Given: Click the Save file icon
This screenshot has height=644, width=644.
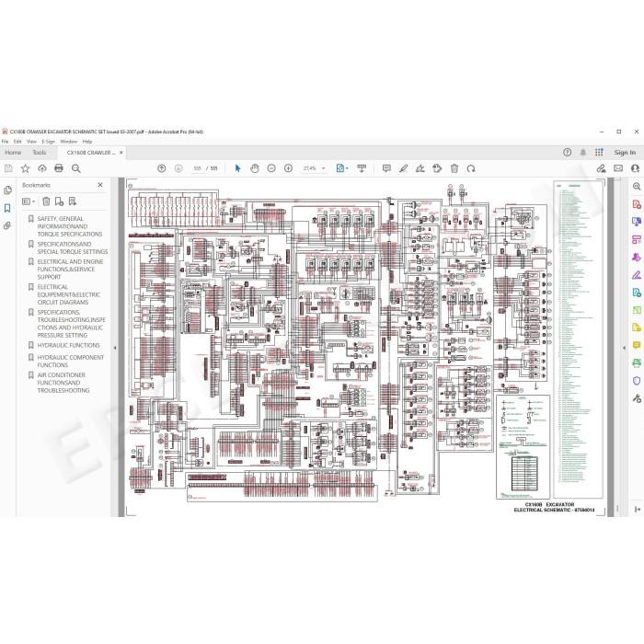Looking at the screenshot, I should pyautogui.click(x=8, y=168).
